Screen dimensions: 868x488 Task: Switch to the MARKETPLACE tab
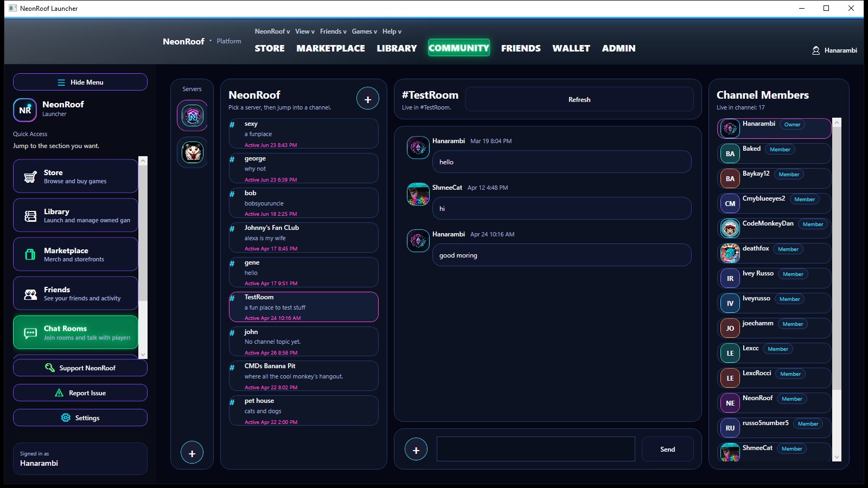[x=330, y=48]
